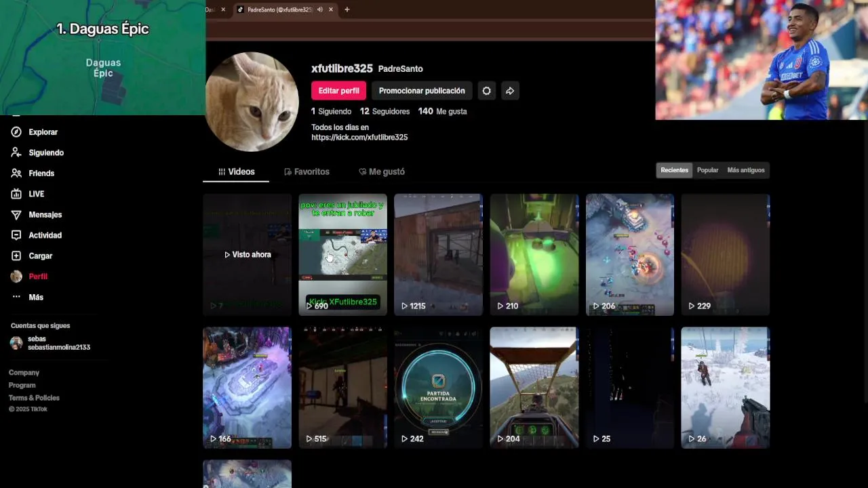Viewport: 868px width, 488px height.
Task: Open the video with 166 views
Action: click(247, 388)
